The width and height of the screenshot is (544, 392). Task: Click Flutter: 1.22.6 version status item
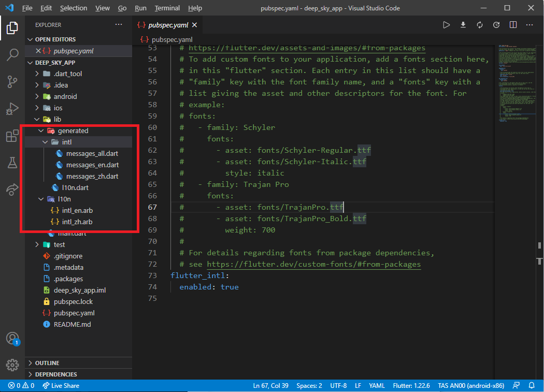411,386
